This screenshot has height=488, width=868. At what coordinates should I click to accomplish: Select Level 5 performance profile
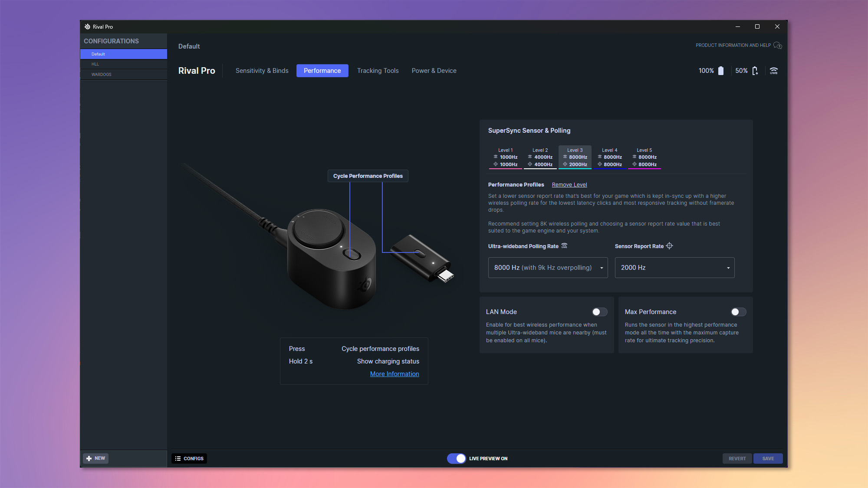[644, 157]
